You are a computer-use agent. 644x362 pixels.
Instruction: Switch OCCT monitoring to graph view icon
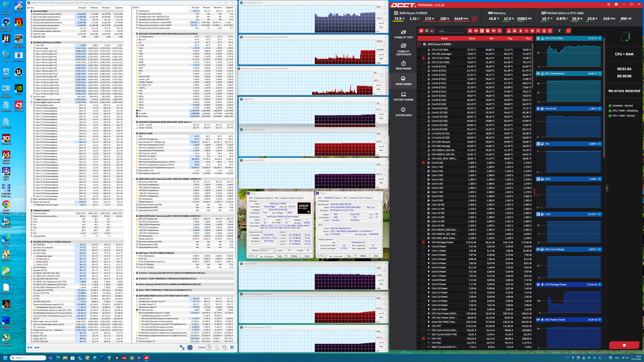432,31
